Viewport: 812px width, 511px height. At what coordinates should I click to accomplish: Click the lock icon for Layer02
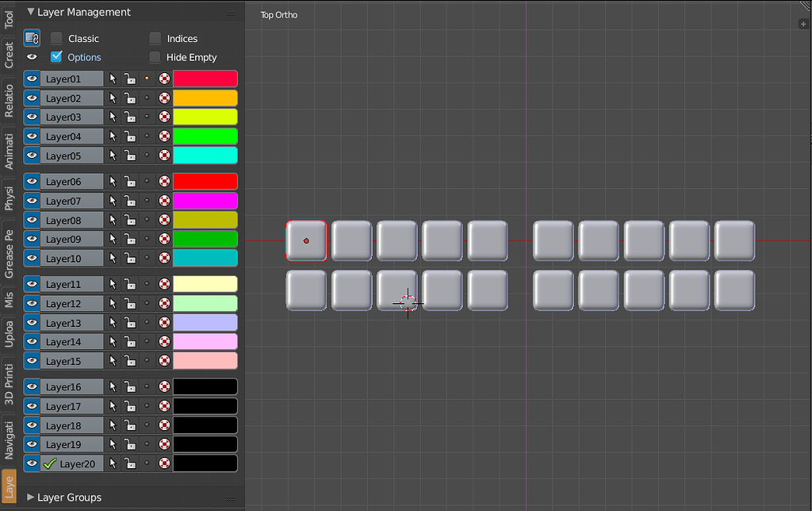click(130, 98)
